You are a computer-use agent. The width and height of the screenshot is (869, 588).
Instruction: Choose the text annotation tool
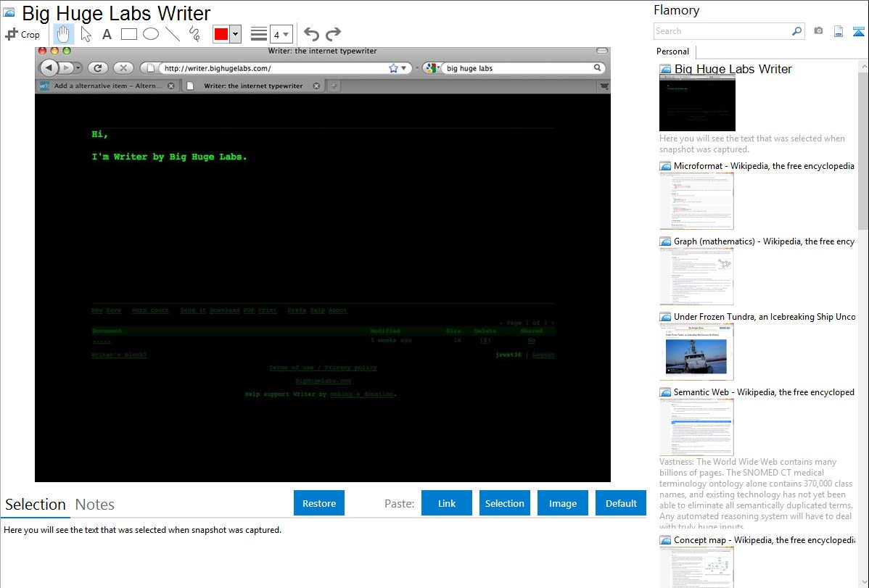point(107,34)
